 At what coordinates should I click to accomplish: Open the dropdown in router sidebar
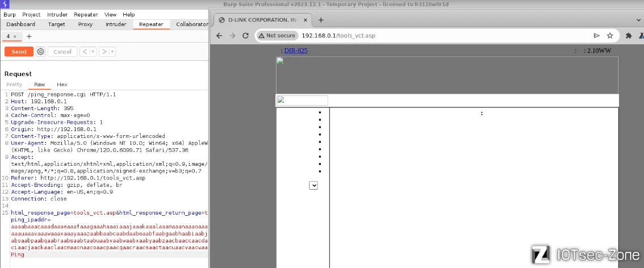pos(313,186)
